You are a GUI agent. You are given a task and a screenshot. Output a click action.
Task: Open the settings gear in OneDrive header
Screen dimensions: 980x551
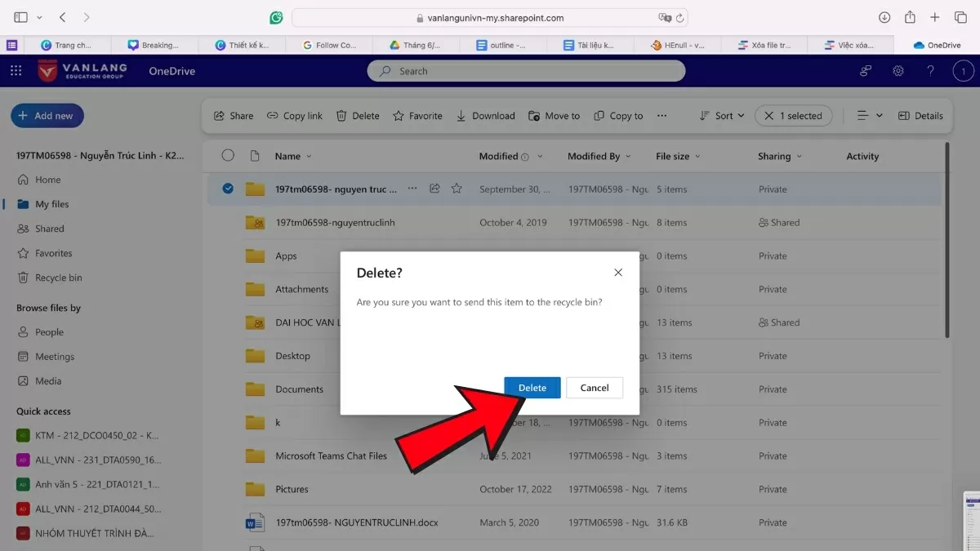click(898, 71)
